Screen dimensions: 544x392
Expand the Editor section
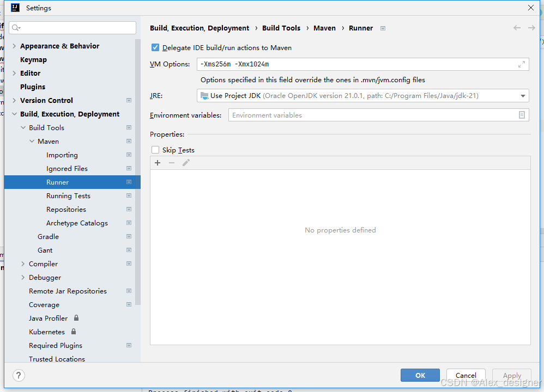tap(14, 73)
